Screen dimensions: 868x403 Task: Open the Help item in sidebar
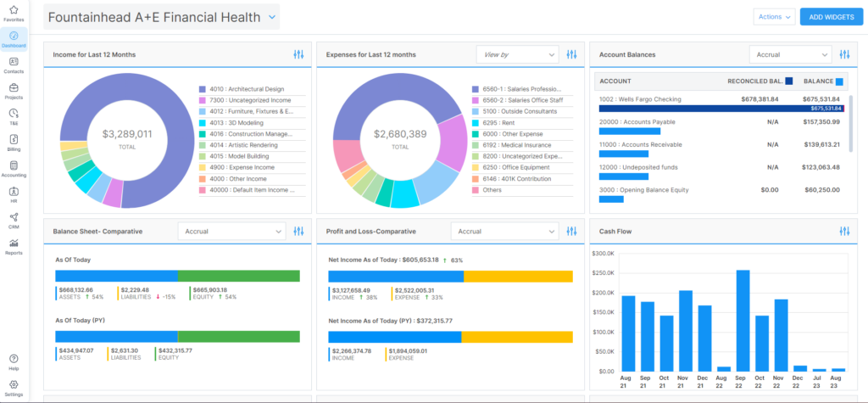(x=14, y=362)
